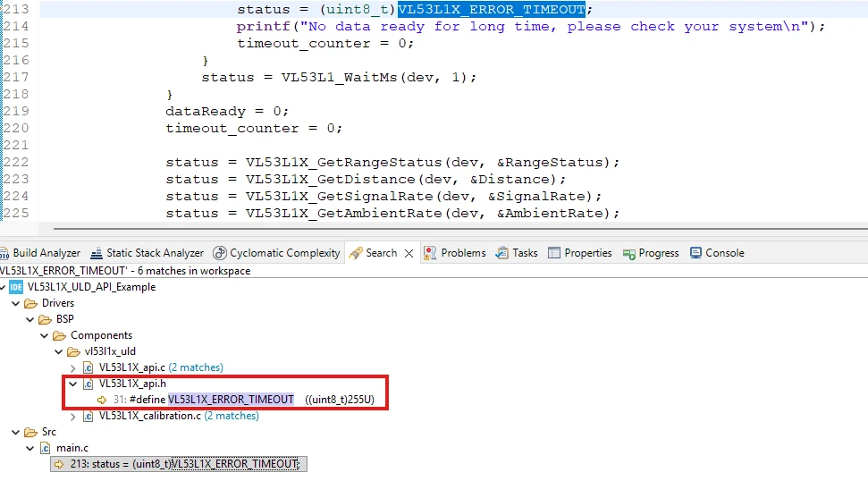Click the IDE project icon

click(x=16, y=287)
